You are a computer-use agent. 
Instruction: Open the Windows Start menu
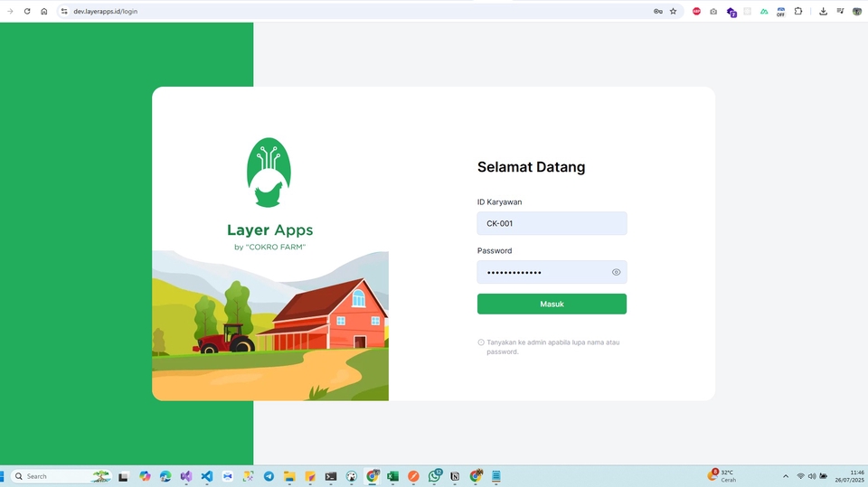1,476
